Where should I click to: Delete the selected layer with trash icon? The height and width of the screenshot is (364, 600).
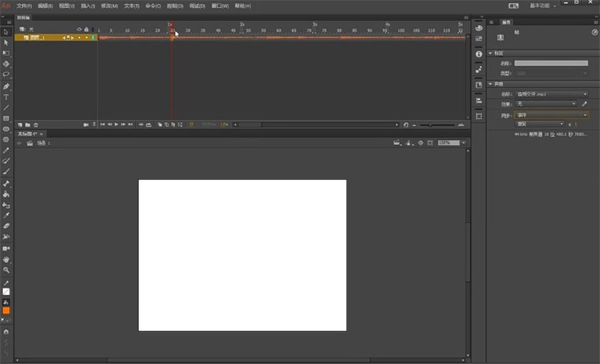point(36,125)
